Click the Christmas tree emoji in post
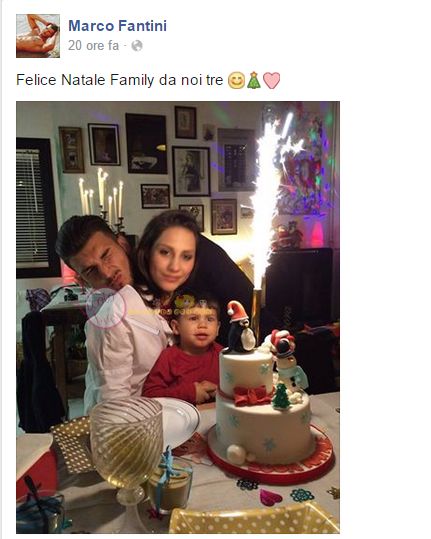The height and width of the screenshot is (539, 431). pos(254,80)
